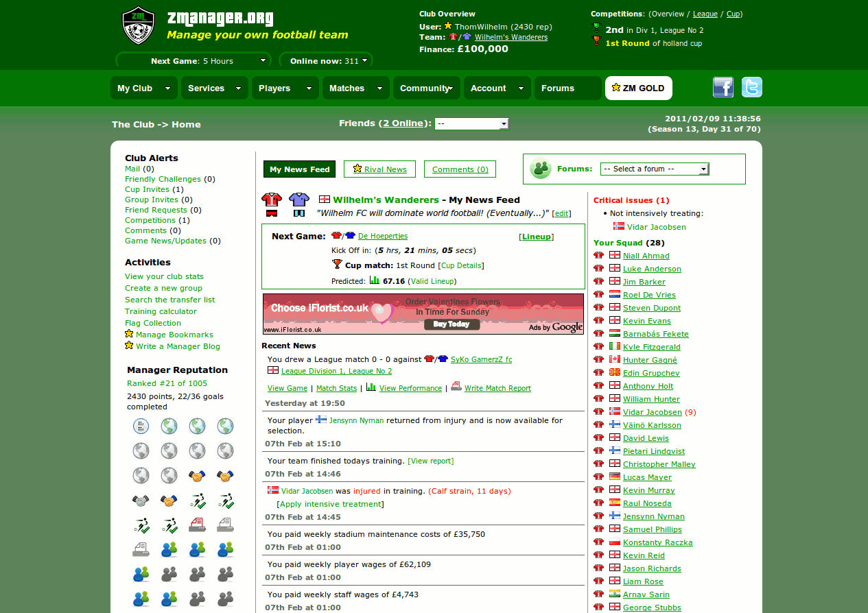Open Cup Details link
Screen dimensions: 868x613
(461, 265)
